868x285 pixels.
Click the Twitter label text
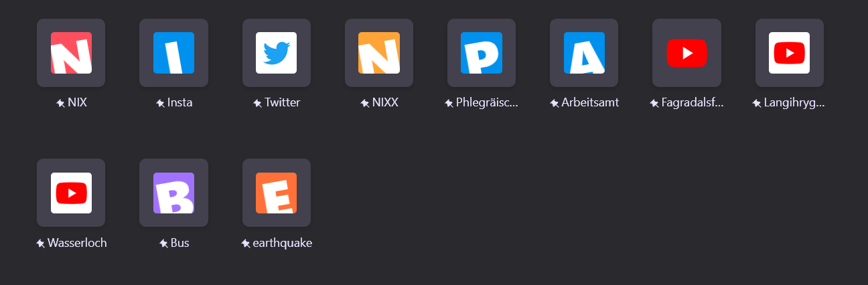283,103
